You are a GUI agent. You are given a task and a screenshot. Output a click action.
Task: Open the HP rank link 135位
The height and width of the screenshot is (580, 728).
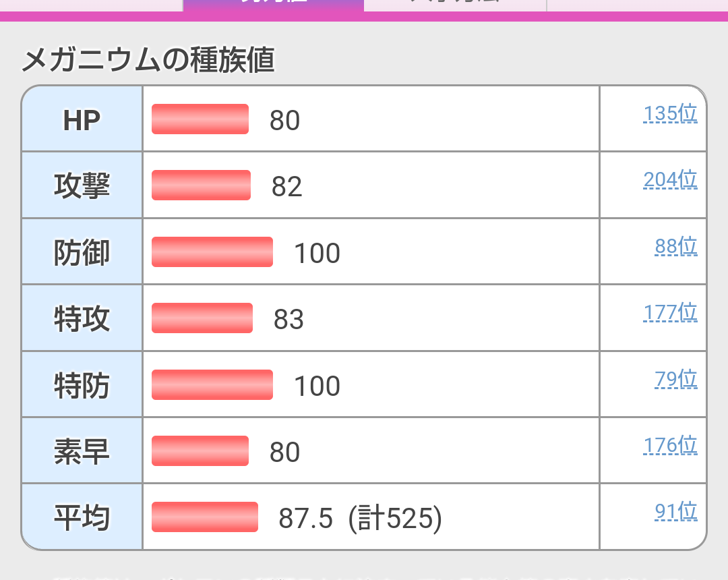pos(670,114)
